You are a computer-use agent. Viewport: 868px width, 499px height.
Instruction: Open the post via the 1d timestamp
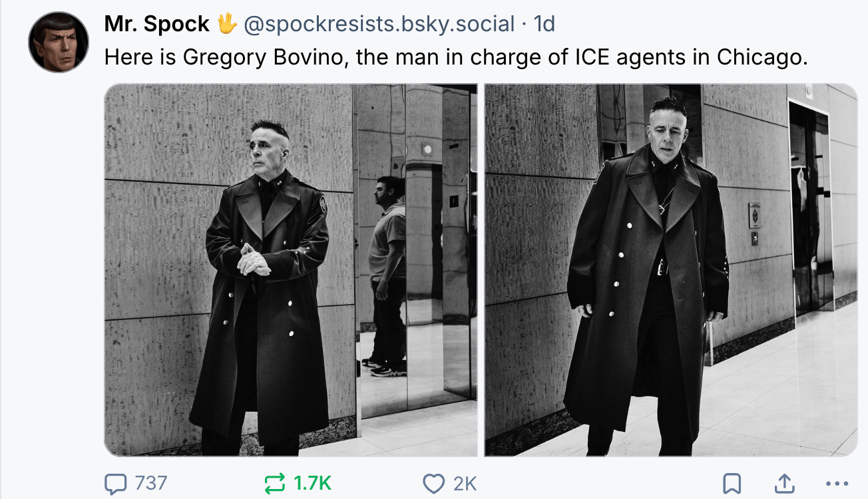tap(544, 24)
